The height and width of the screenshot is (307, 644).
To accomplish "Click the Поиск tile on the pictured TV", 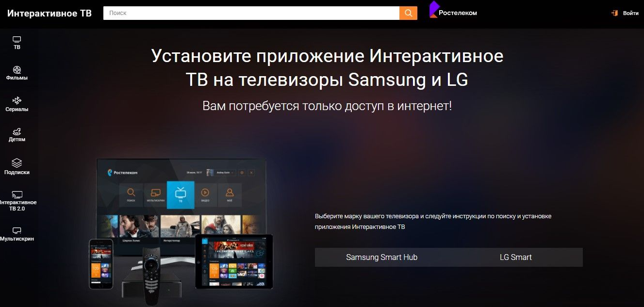I will pyautogui.click(x=132, y=194).
